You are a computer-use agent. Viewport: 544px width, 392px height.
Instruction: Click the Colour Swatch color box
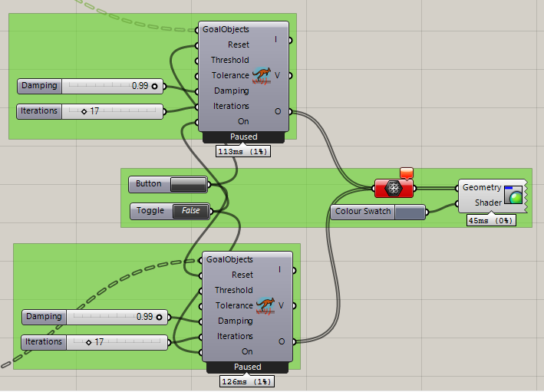pos(410,212)
